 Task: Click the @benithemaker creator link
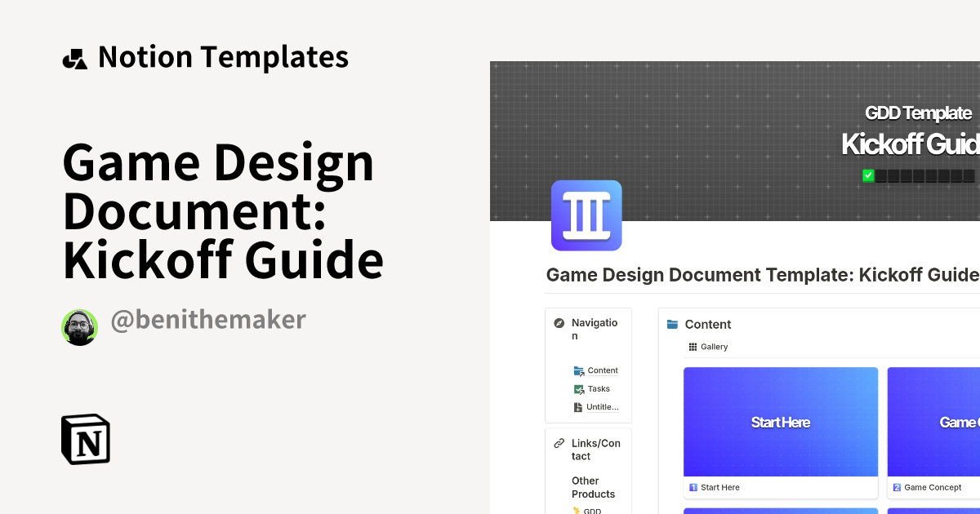click(207, 320)
